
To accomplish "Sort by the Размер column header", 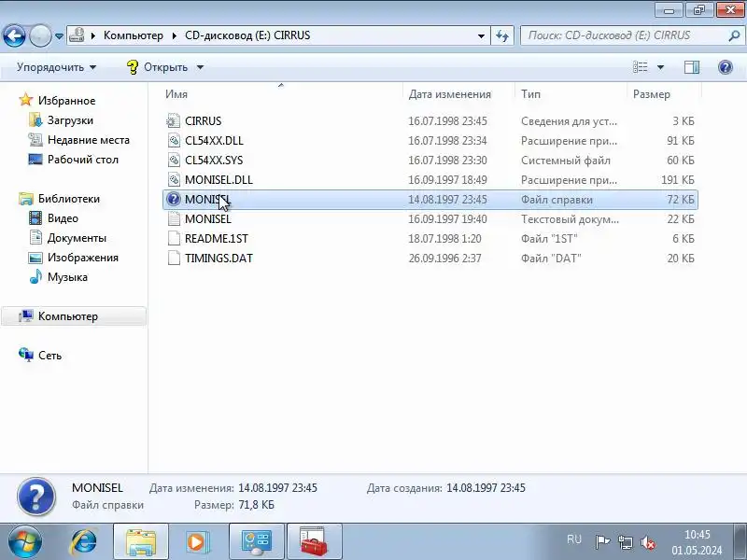I will point(651,94).
